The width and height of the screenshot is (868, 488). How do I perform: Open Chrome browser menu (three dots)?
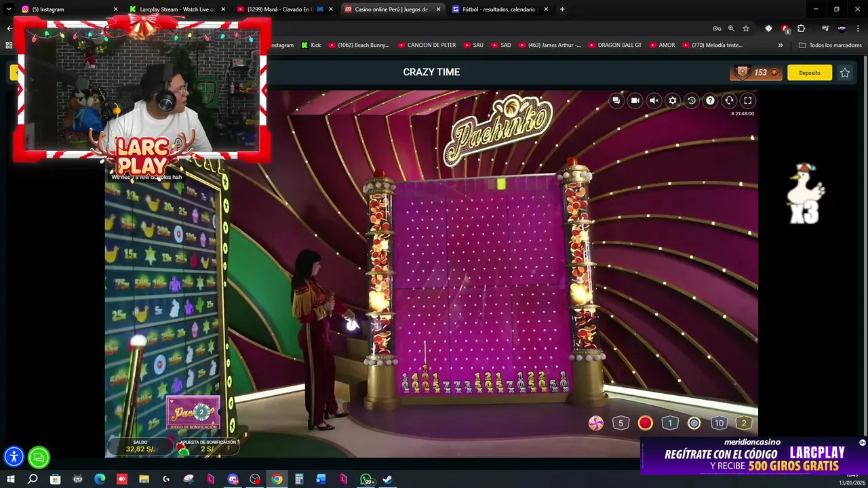point(858,28)
